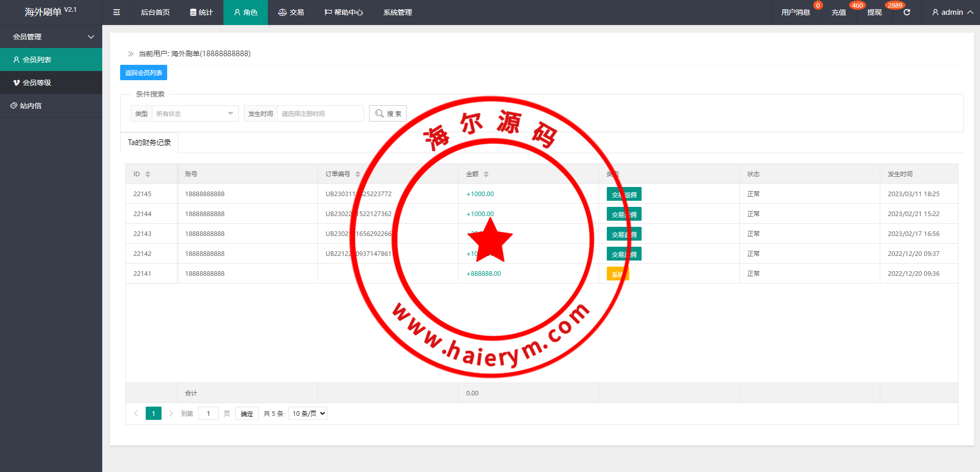Click amount +1000.00 in row 22145
The height and width of the screenshot is (472, 980).
point(480,194)
